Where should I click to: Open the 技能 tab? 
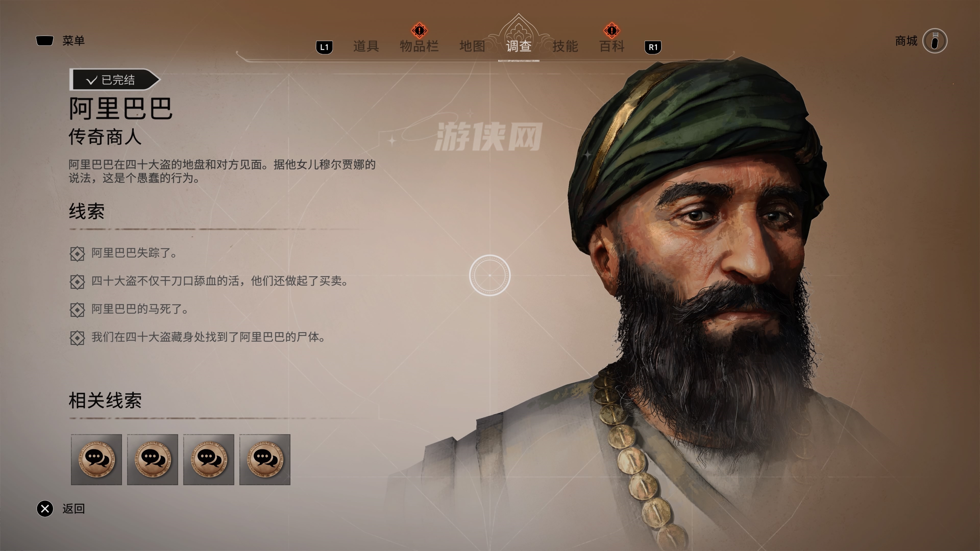coord(565,46)
